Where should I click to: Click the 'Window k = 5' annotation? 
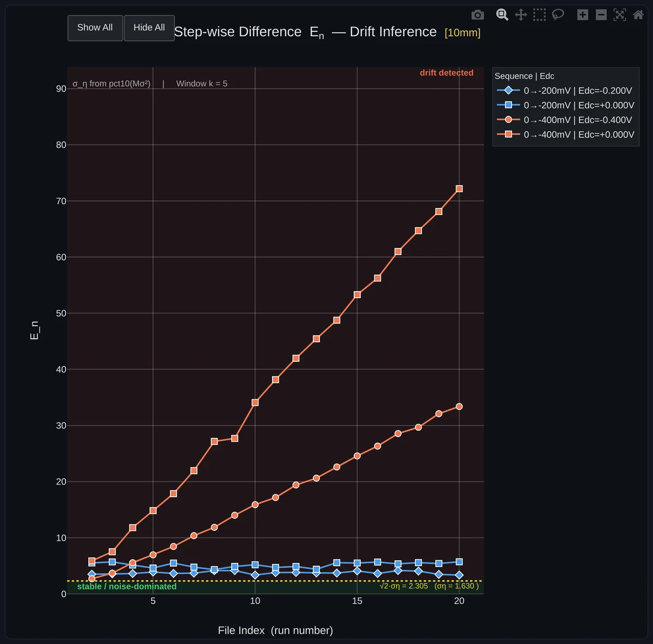202,84
